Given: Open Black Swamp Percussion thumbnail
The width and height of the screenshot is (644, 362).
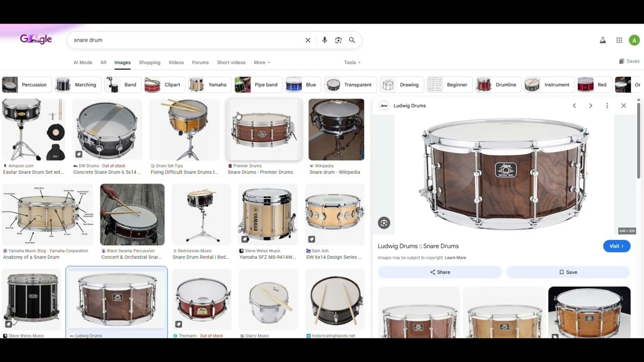Looking at the screenshot, I should (x=132, y=215).
